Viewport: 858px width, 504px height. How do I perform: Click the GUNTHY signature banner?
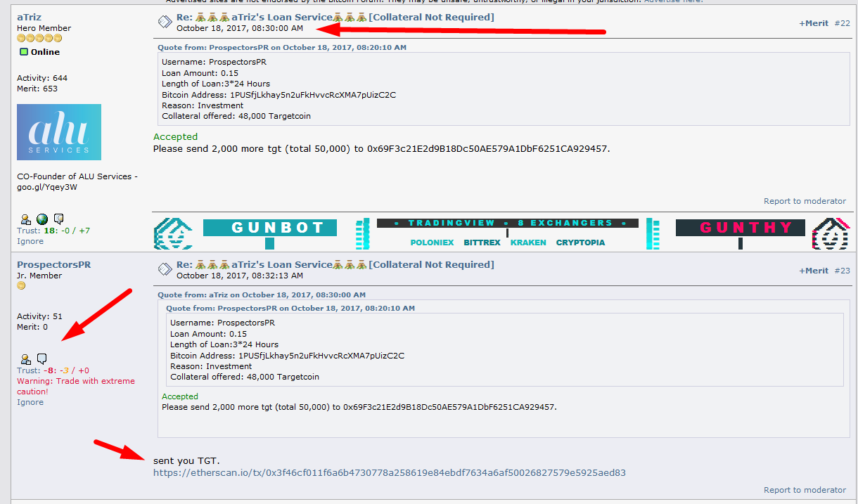click(741, 228)
